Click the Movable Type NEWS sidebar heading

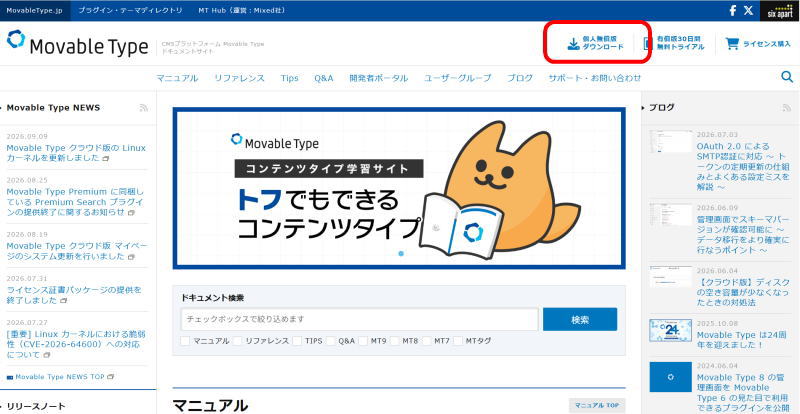[x=53, y=108]
